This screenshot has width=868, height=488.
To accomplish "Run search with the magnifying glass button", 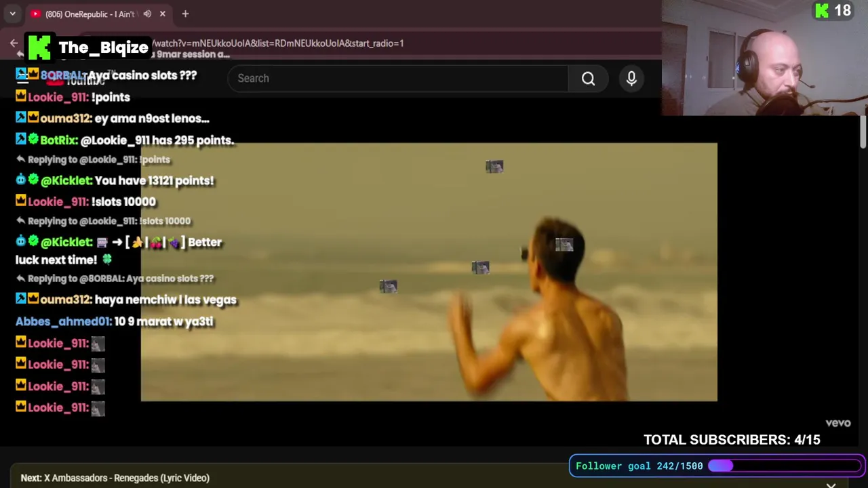I will [588, 79].
